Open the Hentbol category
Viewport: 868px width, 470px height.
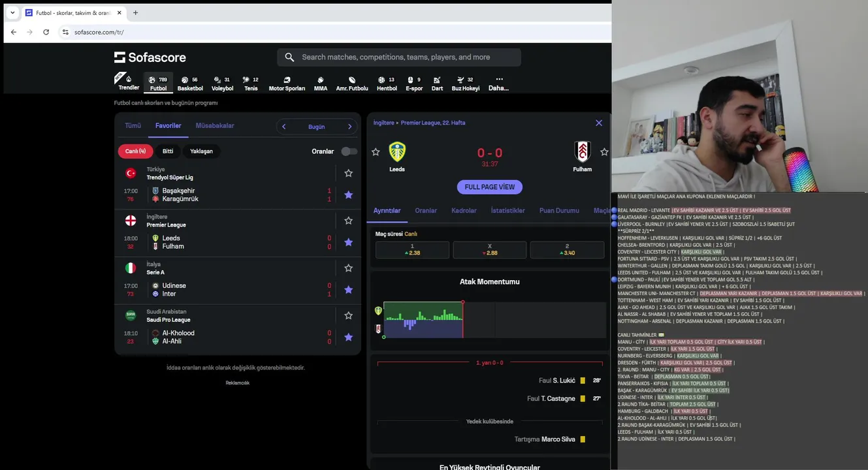387,83
